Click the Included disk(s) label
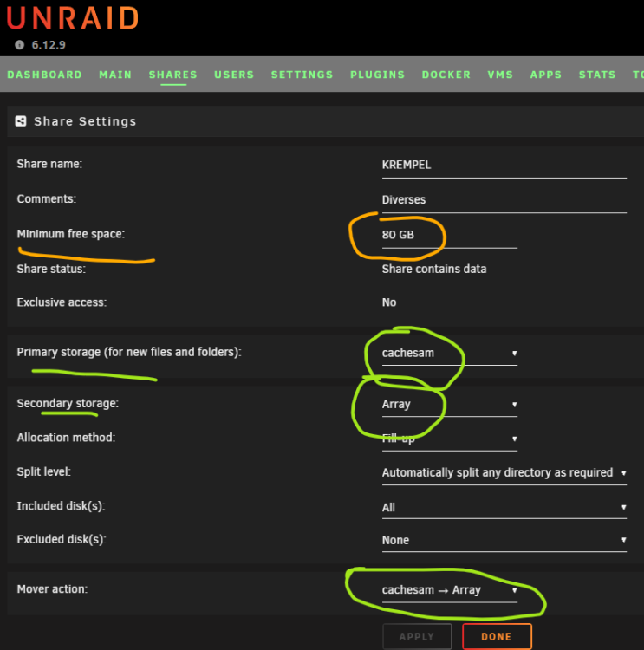The image size is (644, 650). (x=61, y=507)
